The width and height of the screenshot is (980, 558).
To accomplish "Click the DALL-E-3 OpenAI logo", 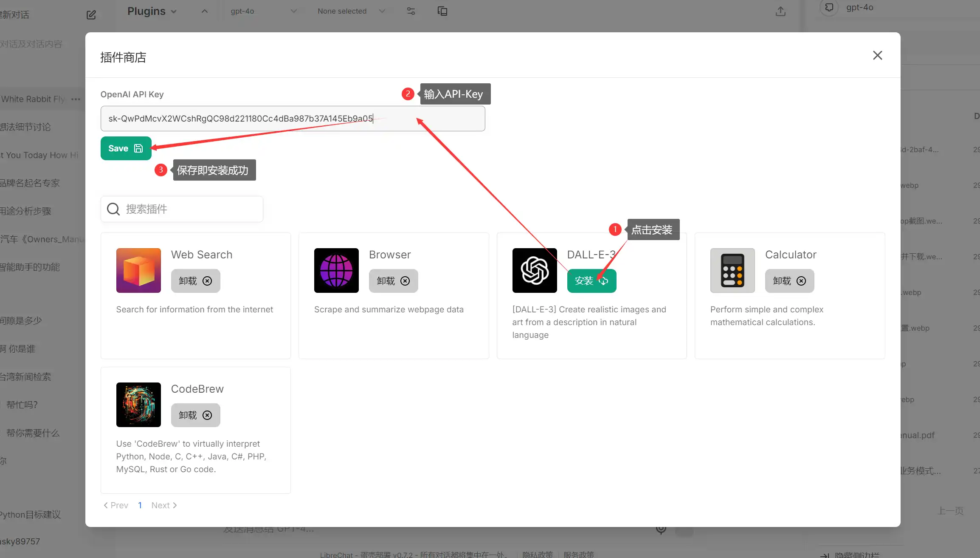I will [x=535, y=270].
